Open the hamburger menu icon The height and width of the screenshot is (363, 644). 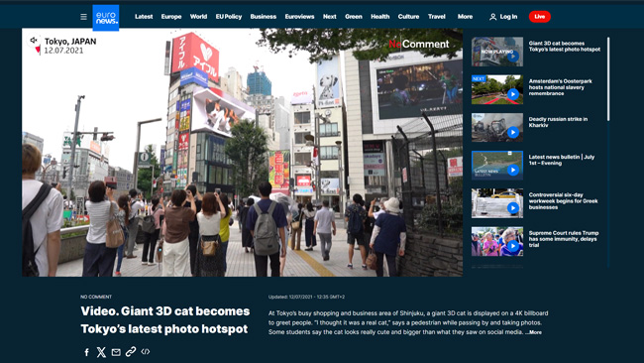click(83, 17)
